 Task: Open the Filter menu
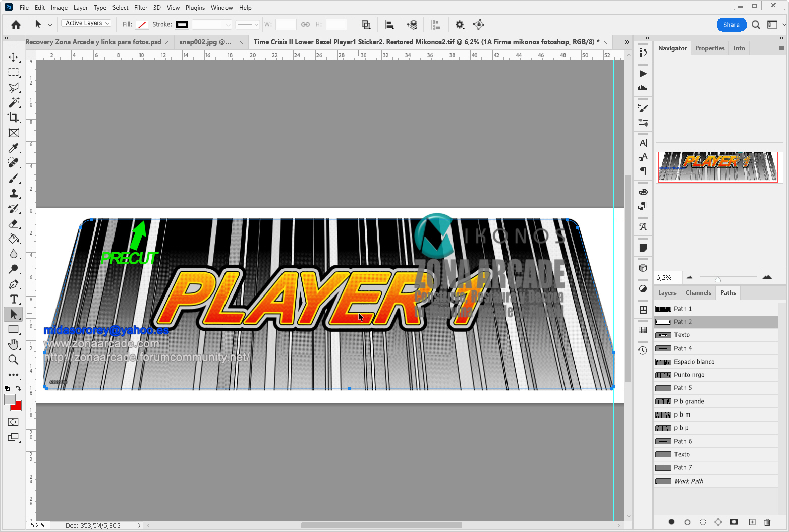click(x=141, y=8)
